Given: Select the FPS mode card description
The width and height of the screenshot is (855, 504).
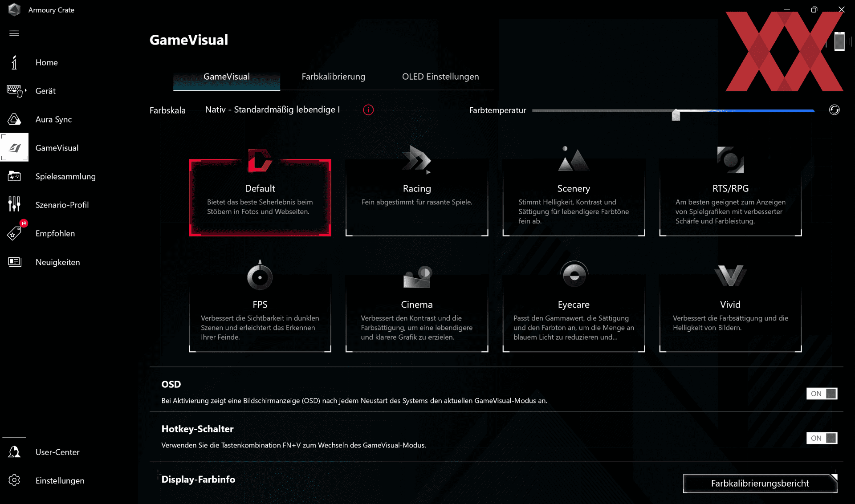Looking at the screenshot, I should pos(260,328).
